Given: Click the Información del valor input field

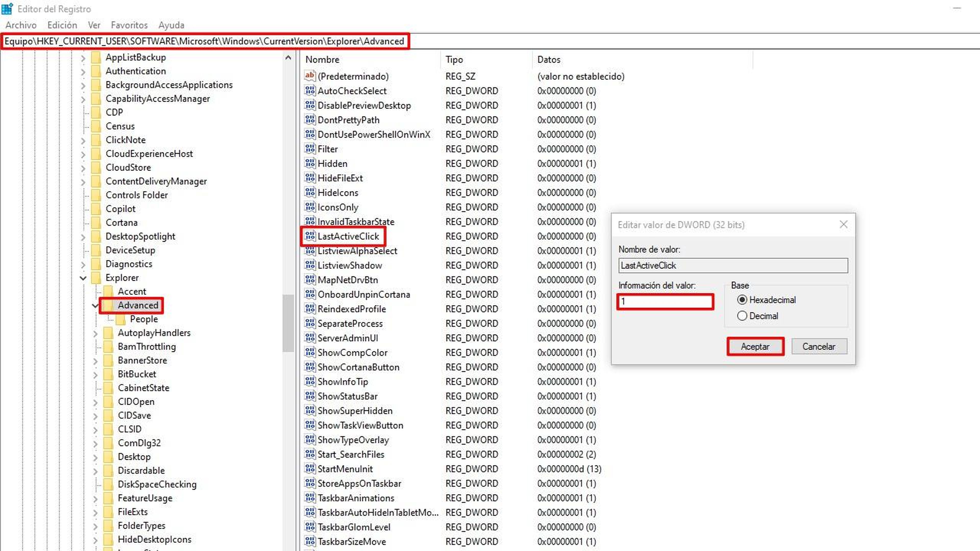Looking at the screenshot, I should tap(665, 302).
